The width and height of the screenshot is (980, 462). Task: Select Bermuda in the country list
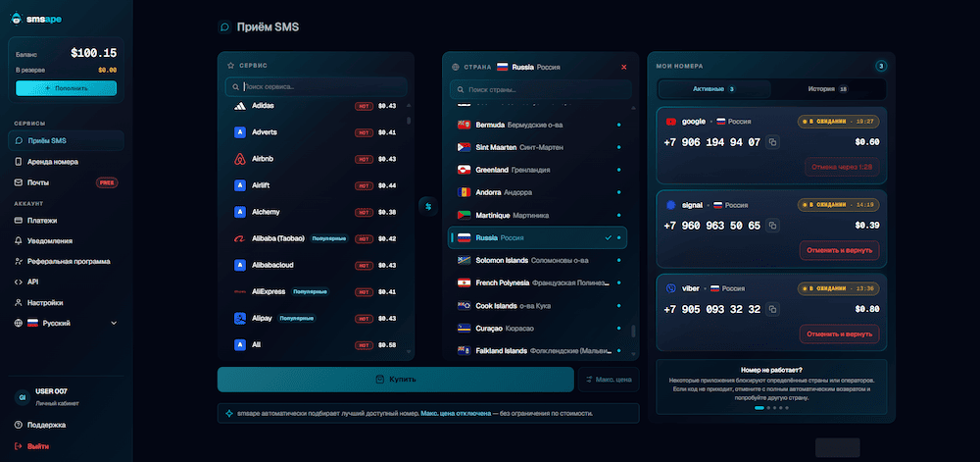538,125
